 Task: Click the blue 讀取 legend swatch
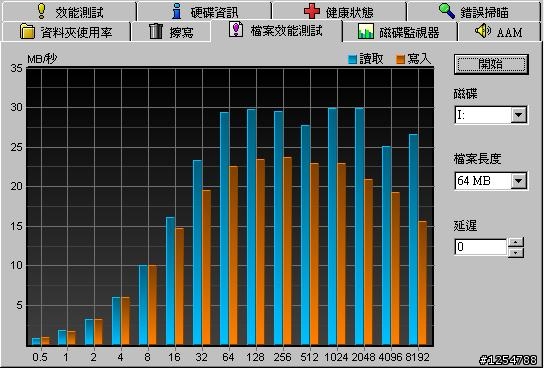click(x=353, y=60)
